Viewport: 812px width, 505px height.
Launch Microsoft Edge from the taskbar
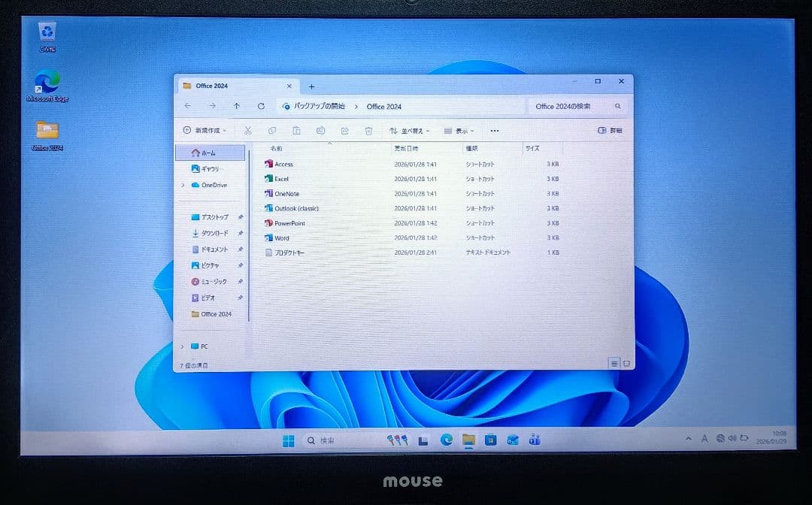(x=446, y=440)
